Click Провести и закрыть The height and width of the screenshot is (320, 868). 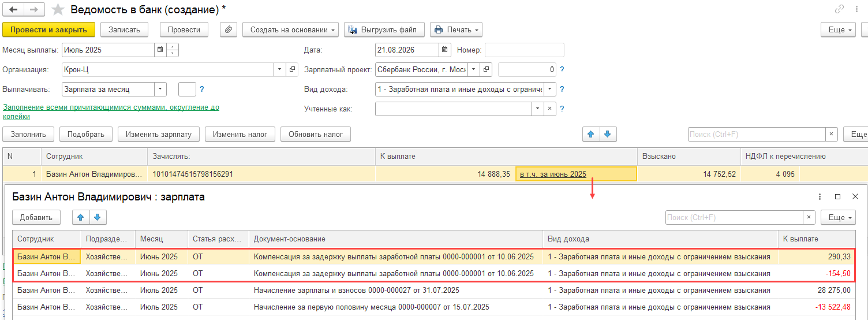48,29
